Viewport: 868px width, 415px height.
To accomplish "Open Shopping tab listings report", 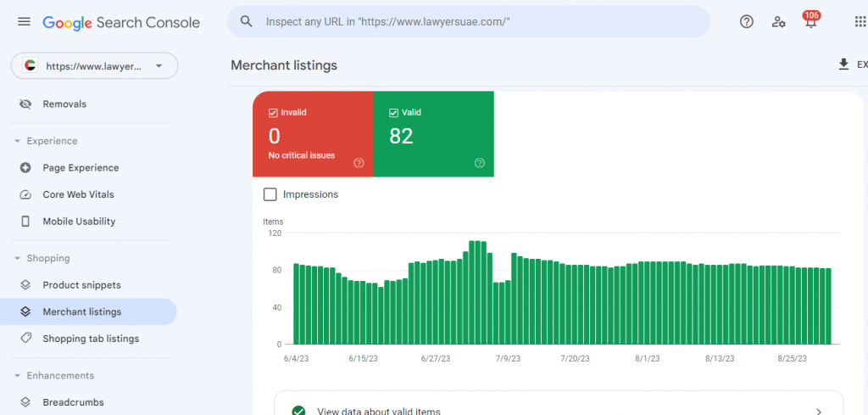I will coord(90,339).
